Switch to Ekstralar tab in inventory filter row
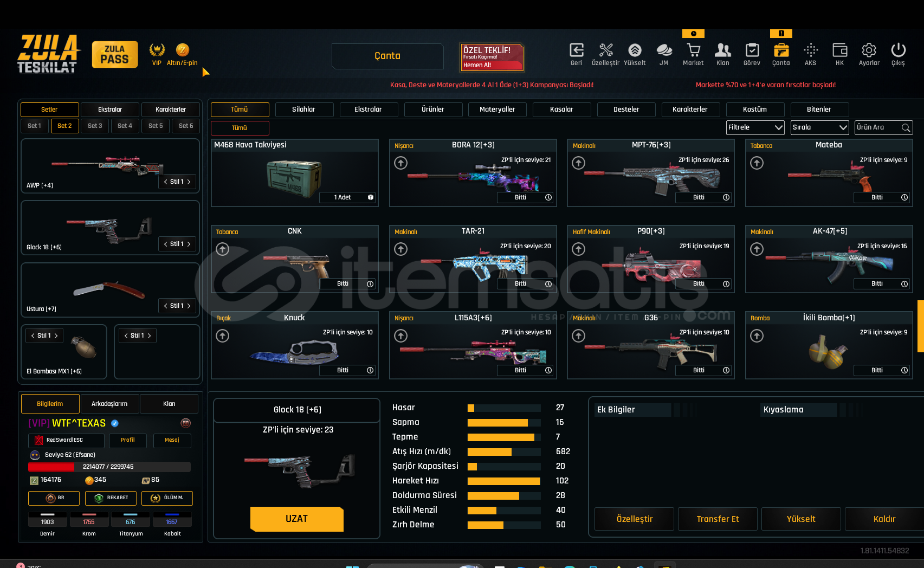 point(369,109)
